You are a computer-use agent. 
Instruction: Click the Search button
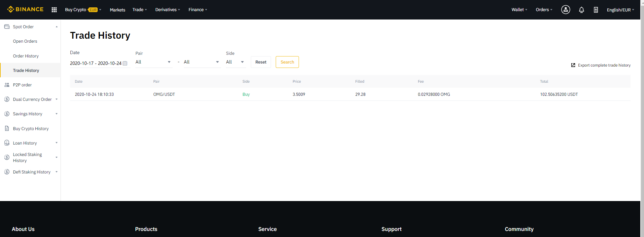287,62
